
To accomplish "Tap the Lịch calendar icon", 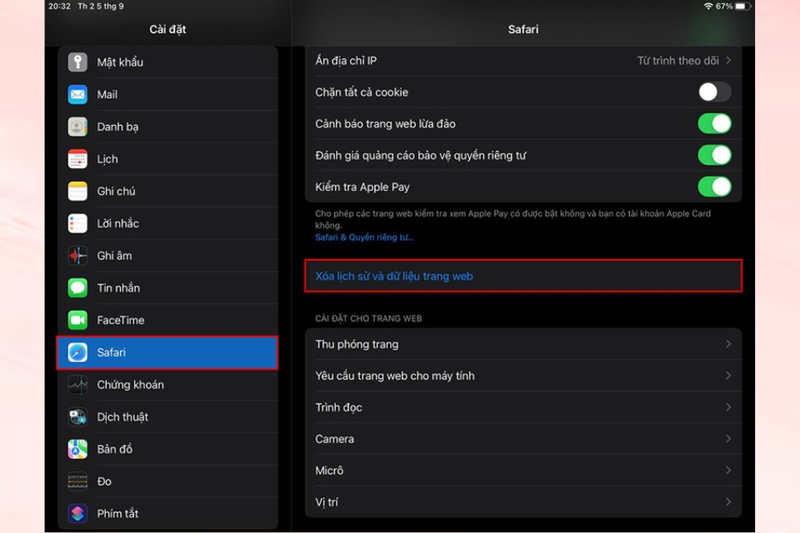I will point(78,159).
